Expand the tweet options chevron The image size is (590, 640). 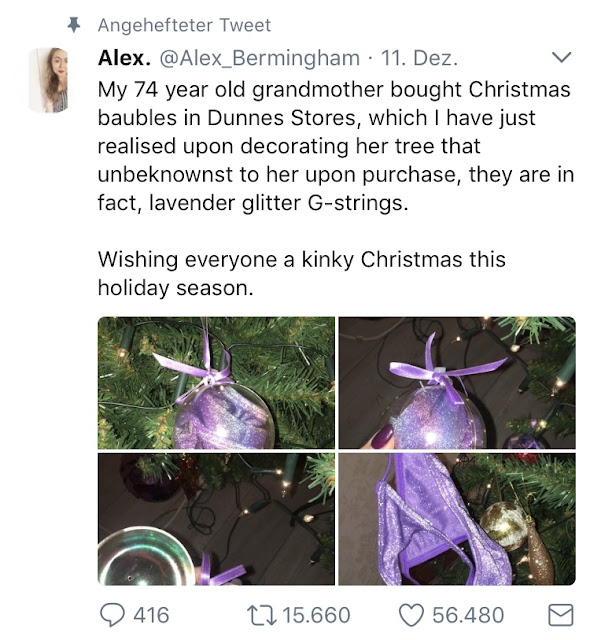[561, 57]
